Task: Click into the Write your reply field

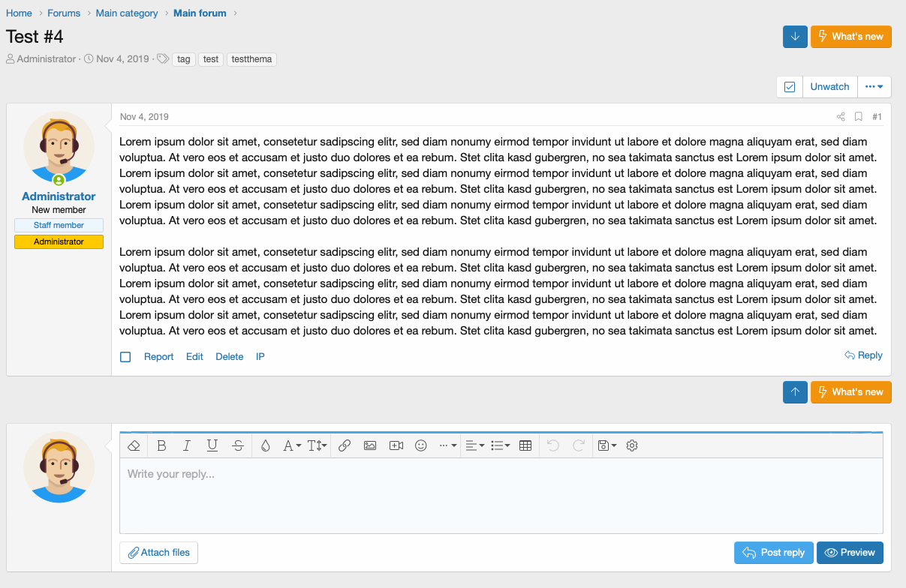Action: pos(501,495)
